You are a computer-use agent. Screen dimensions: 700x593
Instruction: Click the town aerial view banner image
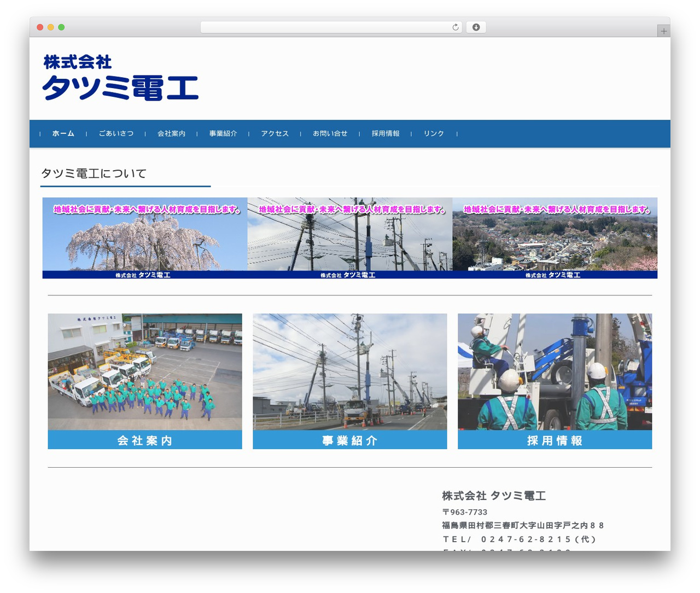click(x=555, y=238)
